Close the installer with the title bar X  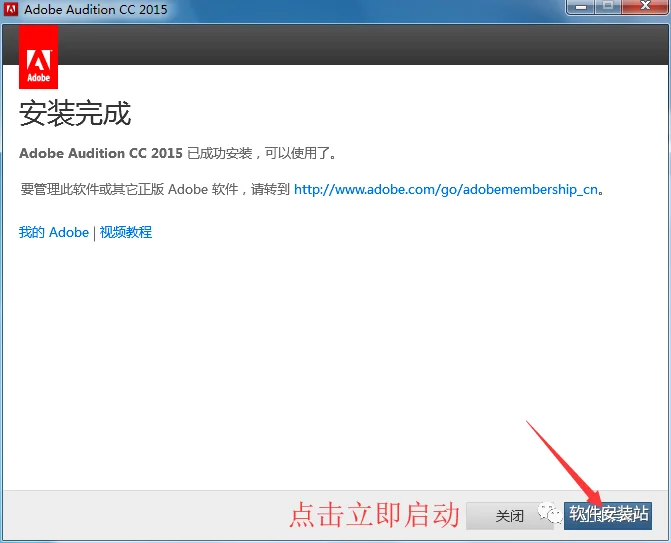[x=645, y=6]
